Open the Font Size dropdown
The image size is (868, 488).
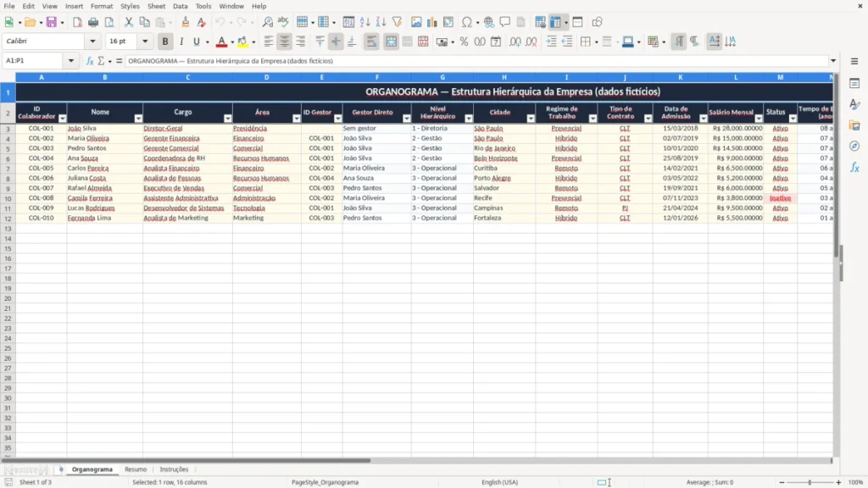(x=145, y=42)
